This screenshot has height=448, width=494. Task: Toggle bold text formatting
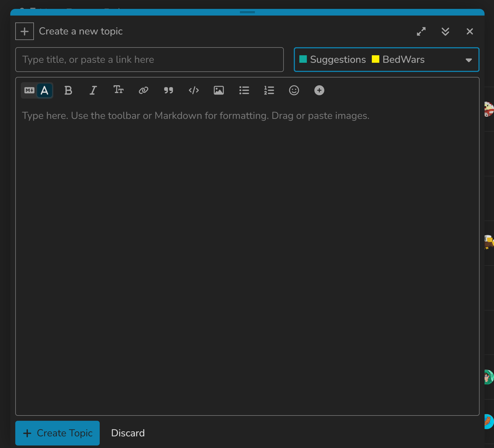[68, 91]
